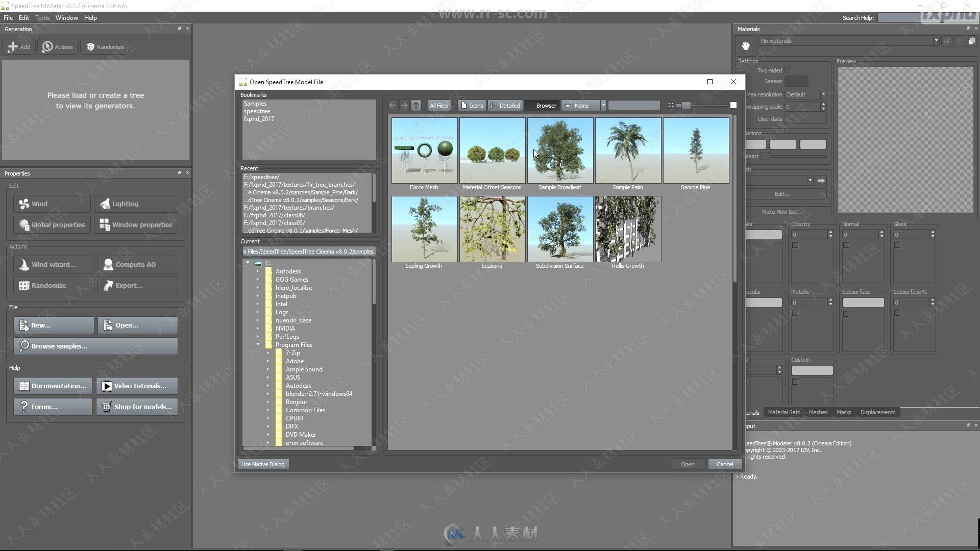
Task: Click the All Files filter button
Action: (439, 105)
